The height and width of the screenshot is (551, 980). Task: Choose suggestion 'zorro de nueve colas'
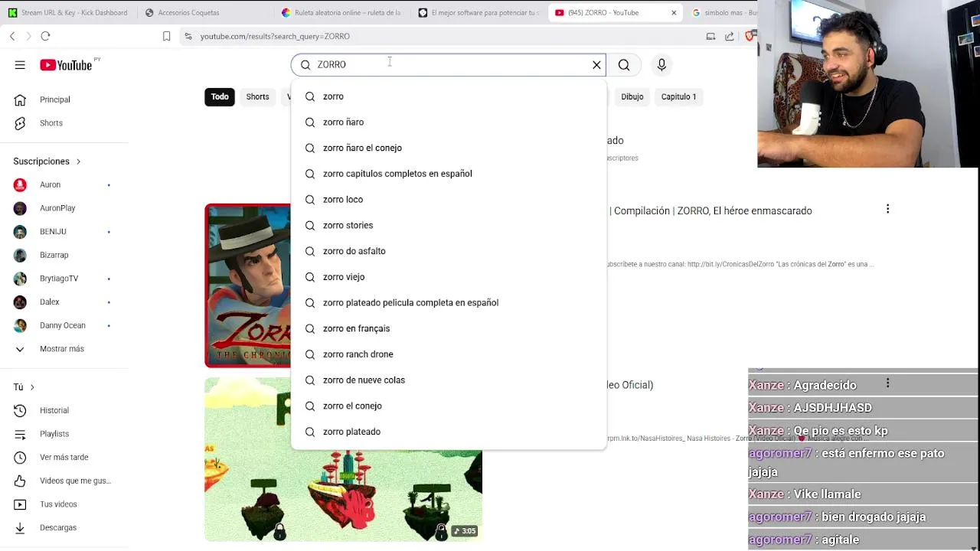tap(448, 380)
